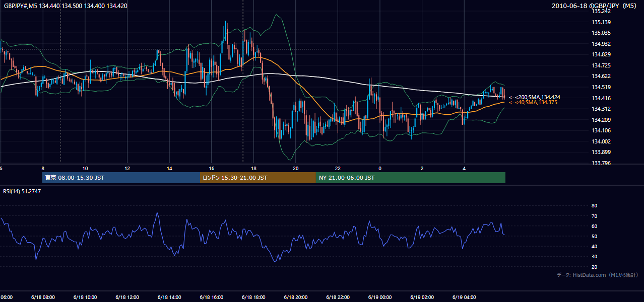Click date axis label 6/18 12:00
This screenshot has width=644, height=302.
tap(127, 297)
